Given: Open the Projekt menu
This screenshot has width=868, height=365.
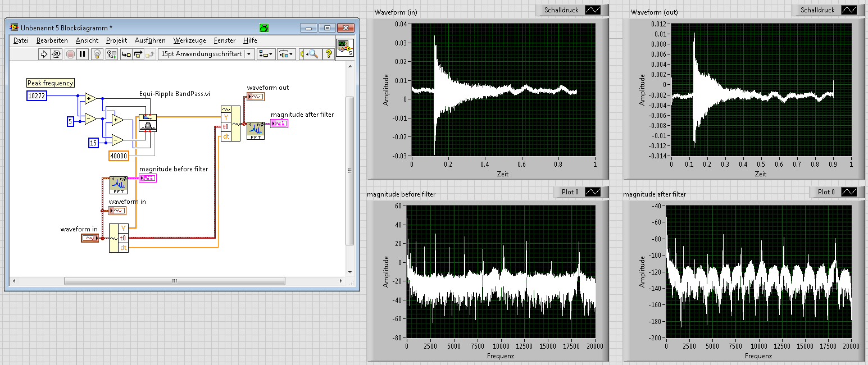Looking at the screenshot, I should click(x=117, y=40).
